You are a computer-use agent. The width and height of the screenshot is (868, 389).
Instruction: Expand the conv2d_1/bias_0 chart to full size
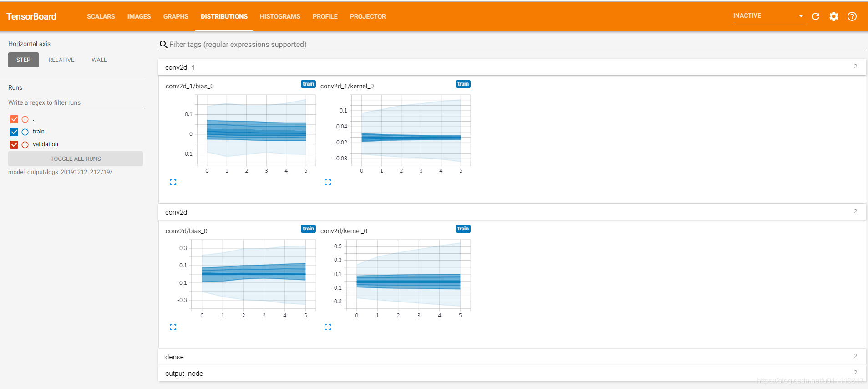[x=173, y=182]
